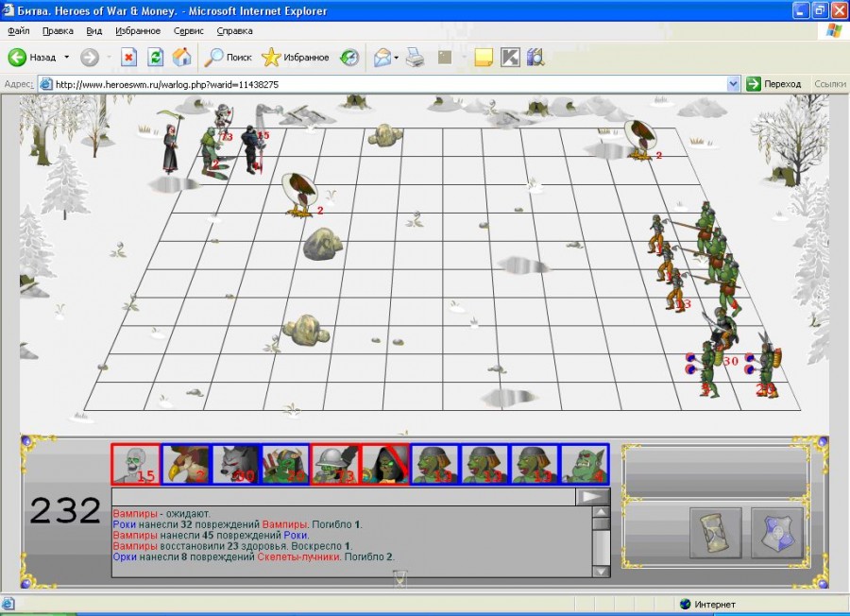The image size is (850, 616).
Task: Select the hooded necromancer hero portrait
Action: click(385, 464)
